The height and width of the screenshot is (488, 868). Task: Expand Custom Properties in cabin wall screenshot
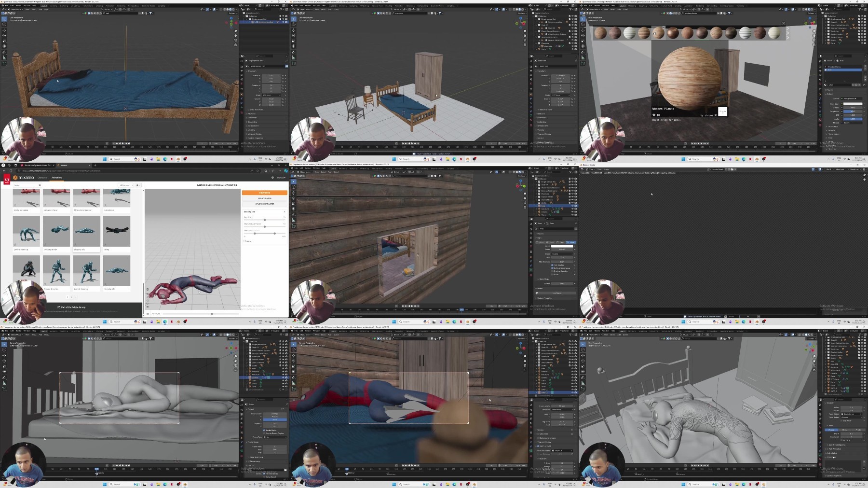544,298
